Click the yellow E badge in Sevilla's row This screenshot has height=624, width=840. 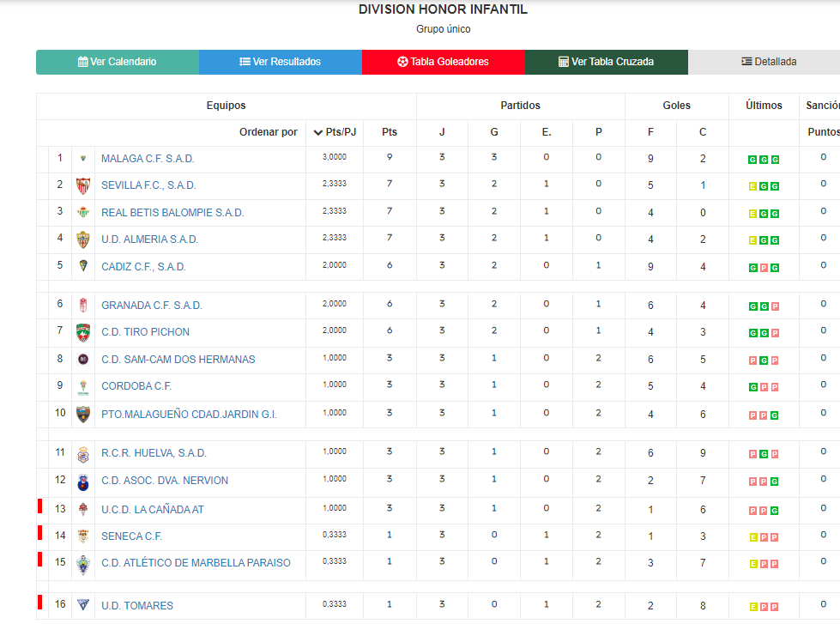(x=752, y=186)
